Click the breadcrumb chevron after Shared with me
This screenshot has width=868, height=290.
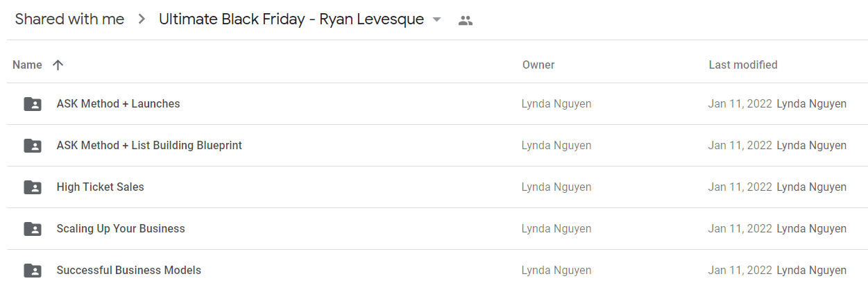142,19
